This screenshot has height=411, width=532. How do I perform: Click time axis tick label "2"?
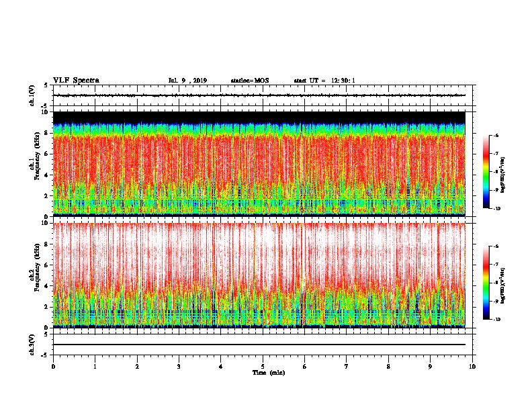click(x=137, y=367)
